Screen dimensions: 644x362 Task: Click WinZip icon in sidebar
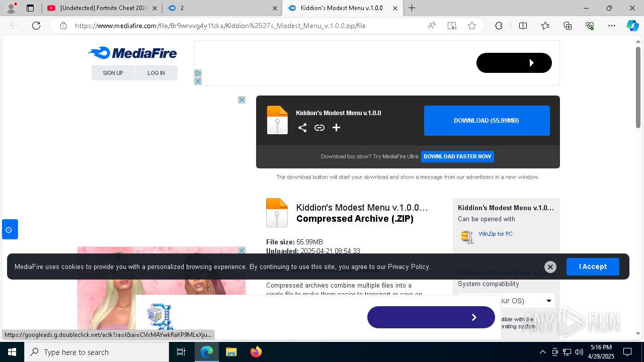pyautogui.click(x=467, y=237)
